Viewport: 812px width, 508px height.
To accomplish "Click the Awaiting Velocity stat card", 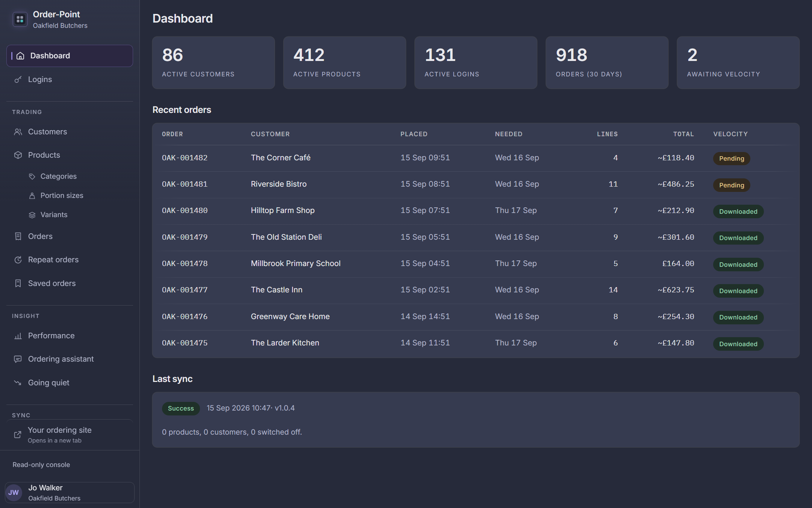I will [738, 62].
